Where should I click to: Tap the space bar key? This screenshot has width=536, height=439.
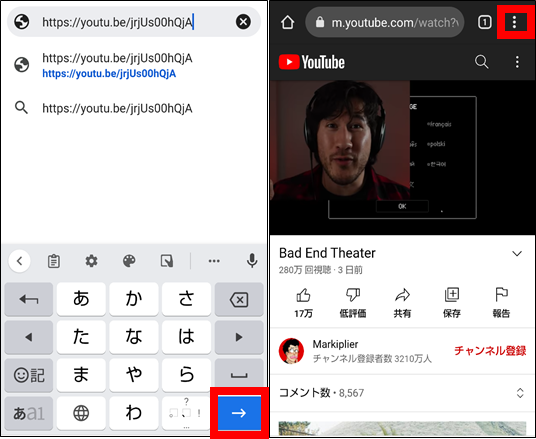point(239,374)
